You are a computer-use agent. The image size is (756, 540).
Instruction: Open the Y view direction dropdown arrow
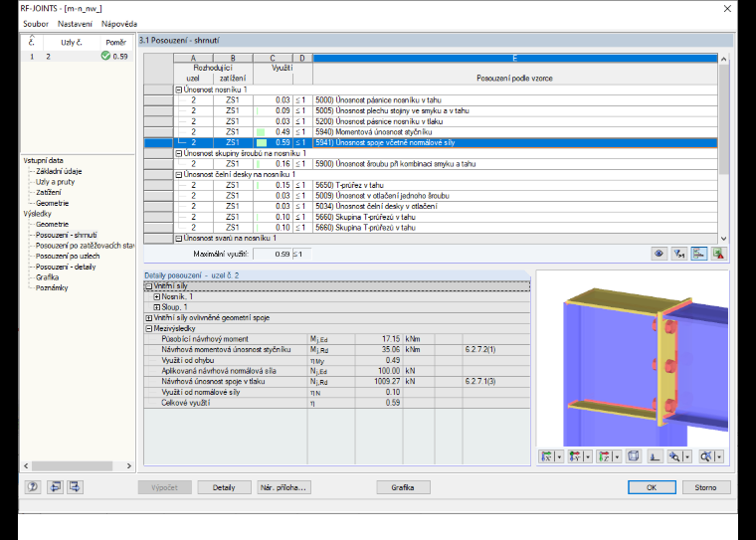(588, 456)
